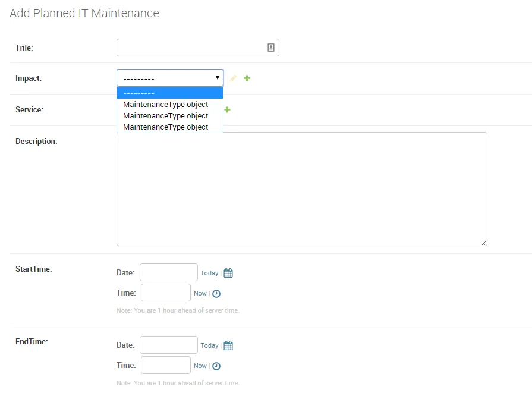Click the Today link for StartTime
This screenshot has height=396, width=532.
209,273
